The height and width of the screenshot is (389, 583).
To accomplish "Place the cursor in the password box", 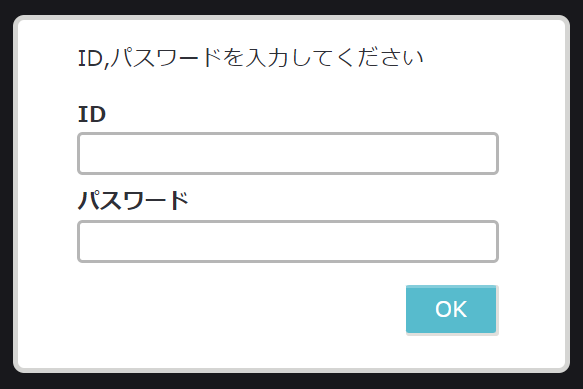I will point(288,241).
